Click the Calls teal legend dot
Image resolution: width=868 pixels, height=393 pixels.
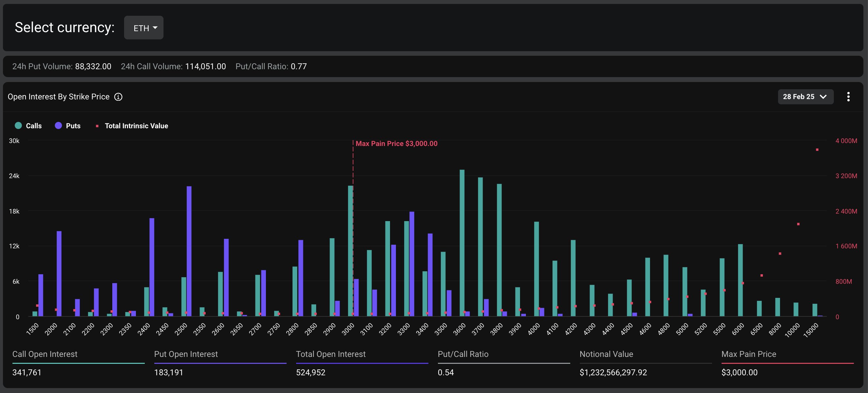18,126
